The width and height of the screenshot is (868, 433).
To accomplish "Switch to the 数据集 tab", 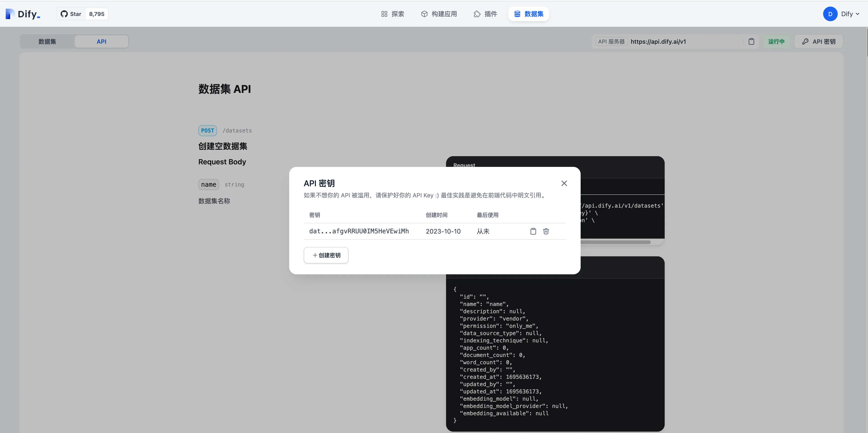I will click(47, 41).
